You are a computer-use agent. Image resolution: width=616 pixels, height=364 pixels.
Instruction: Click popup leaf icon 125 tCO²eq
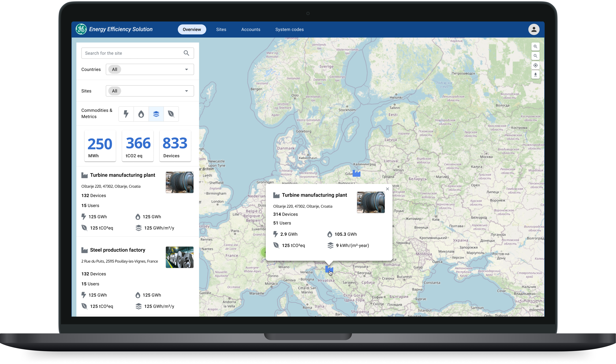coord(276,245)
